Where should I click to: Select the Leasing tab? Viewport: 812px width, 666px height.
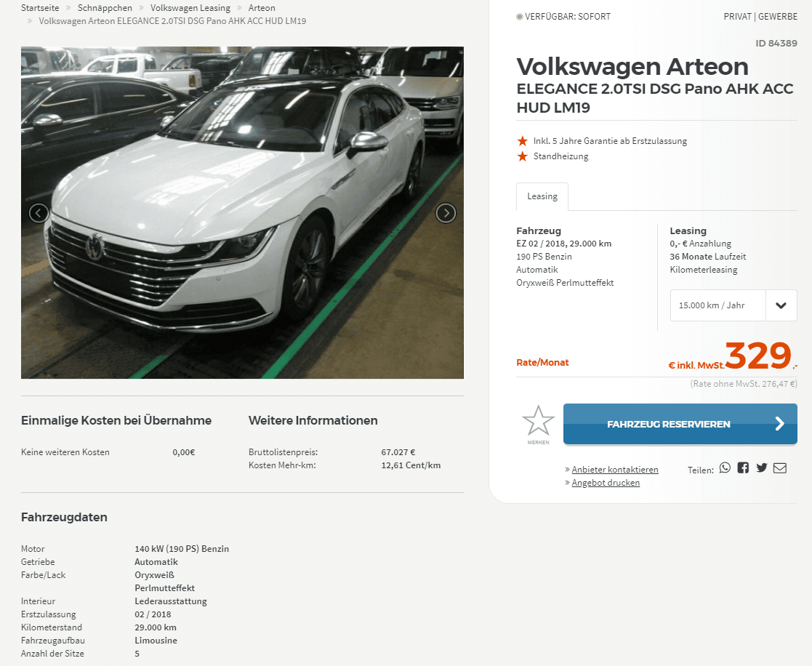pyautogui.click(x=542, y=196)
